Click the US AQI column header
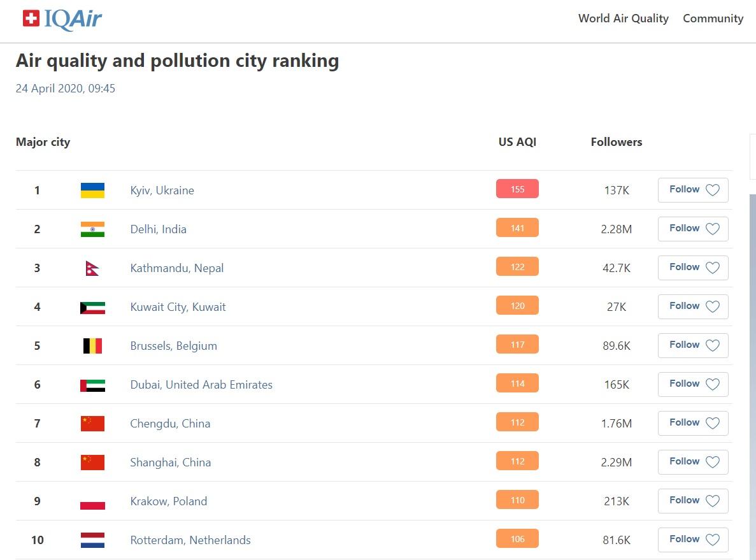The image size is (756, 560). pos(517,142)
